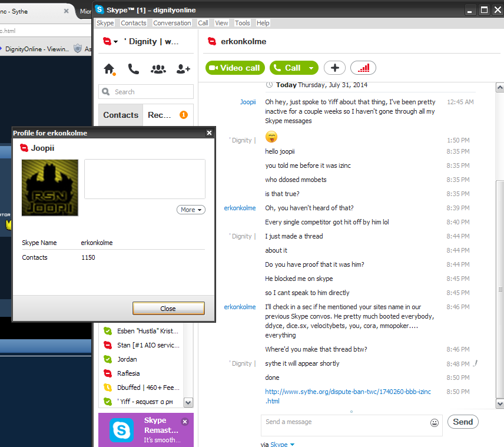The width and height of the screenshot is (504, 447).
Task: Click the Search contacts field
Action: click(146, 92)
